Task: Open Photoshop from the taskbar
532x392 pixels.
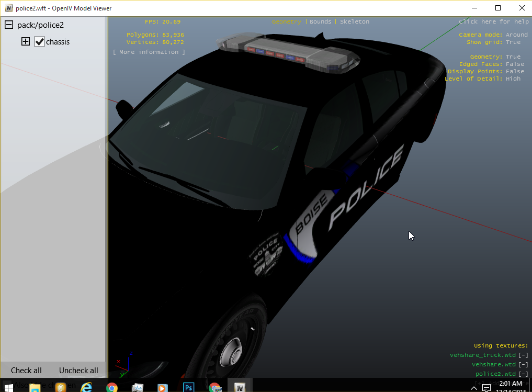Action: [189, 387]
